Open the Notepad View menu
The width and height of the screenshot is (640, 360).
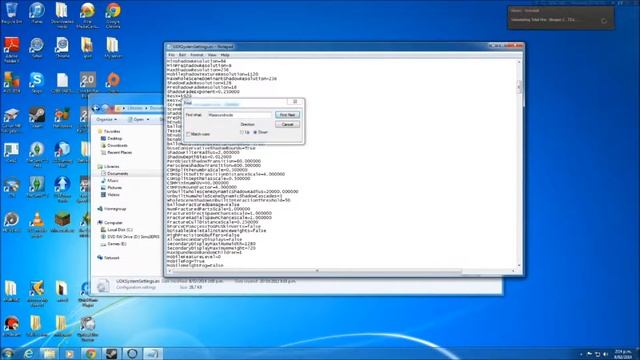[212, 55]
